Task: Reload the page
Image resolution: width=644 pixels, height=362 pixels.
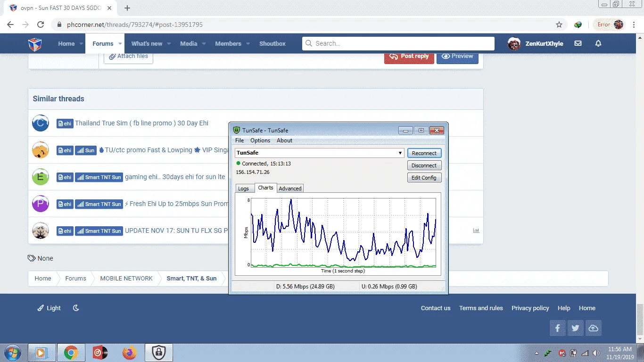Action: 41,25
